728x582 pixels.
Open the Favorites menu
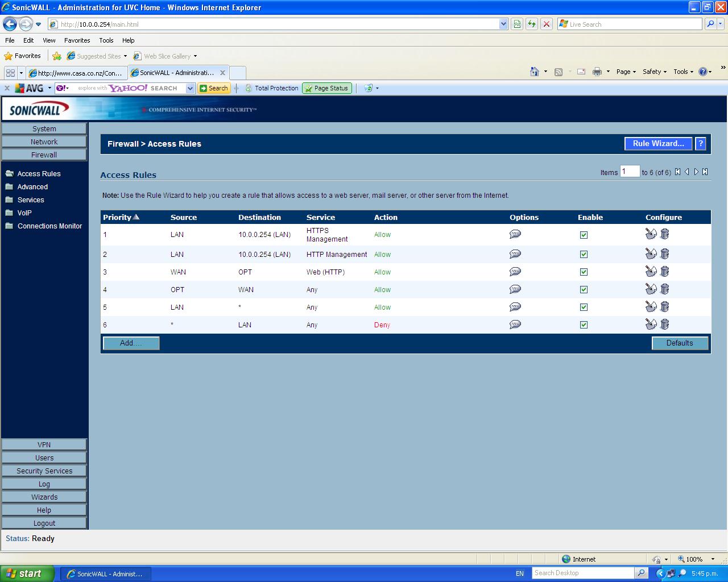point(77,40)
